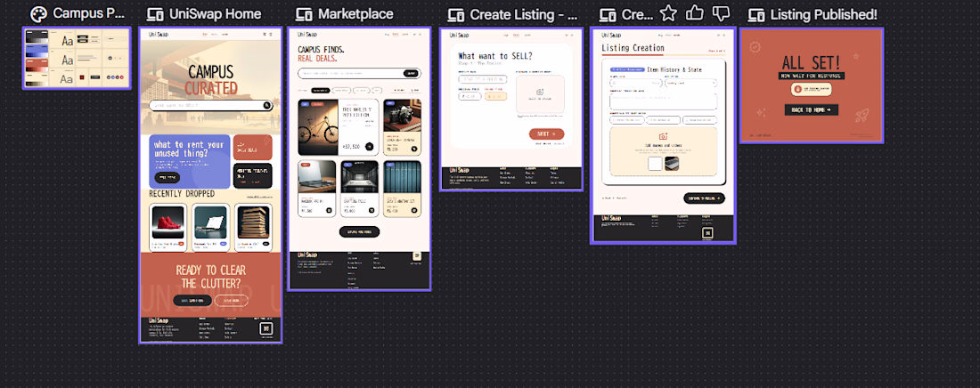Click the outlined button under the clutter banner
Viewport: 980px width, 388px height.
click(232, 301)
